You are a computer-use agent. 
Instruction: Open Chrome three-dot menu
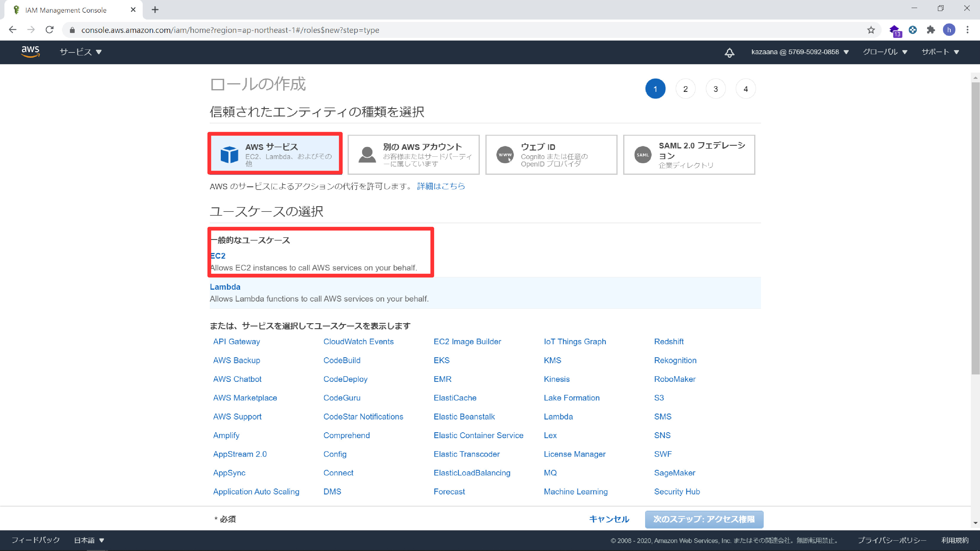(x=968, y=30)
